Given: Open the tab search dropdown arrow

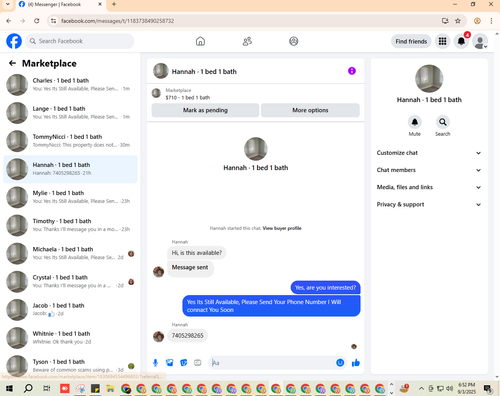Looking at the screenshot, I should pyautogui.click(x=8, y=4).
